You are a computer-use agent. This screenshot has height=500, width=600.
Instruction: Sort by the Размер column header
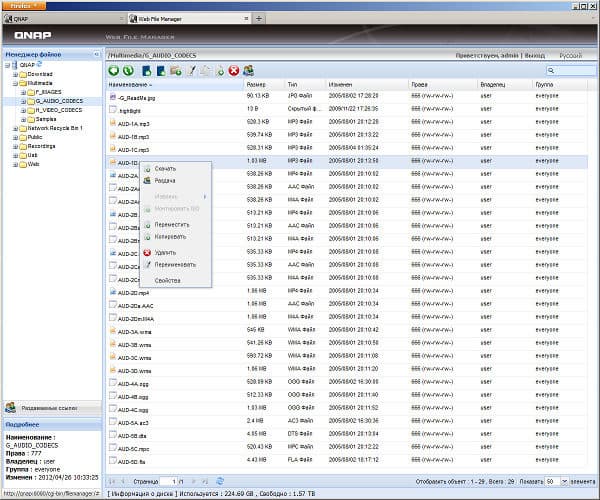264,85
